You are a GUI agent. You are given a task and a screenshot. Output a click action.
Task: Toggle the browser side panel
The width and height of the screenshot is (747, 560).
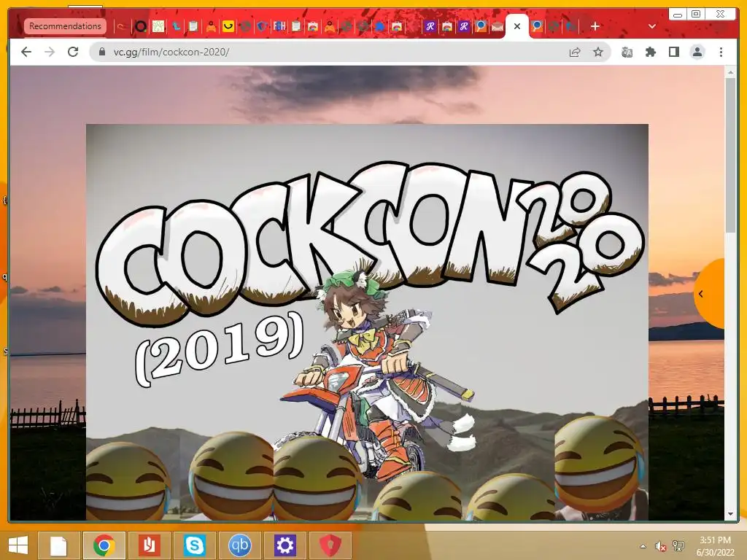pos(673,52)
